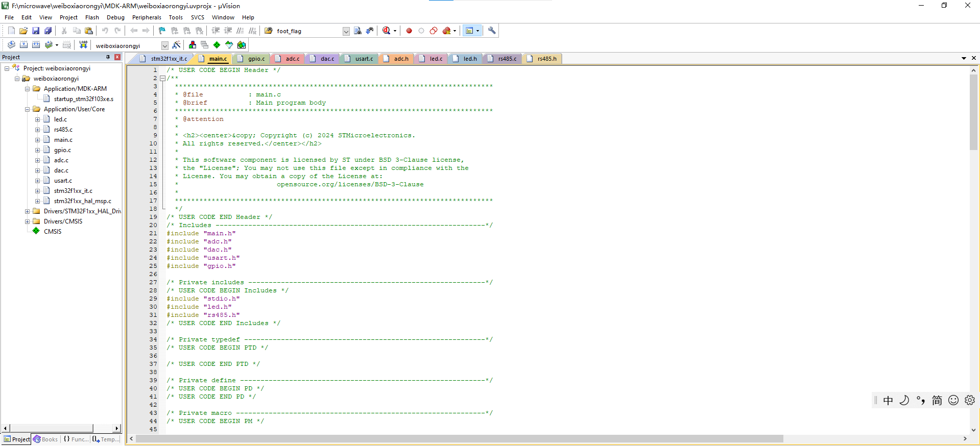Collapse the Application/MDK-ARM folder
This screenshot has width=980, height=446.
pos(28,89)
